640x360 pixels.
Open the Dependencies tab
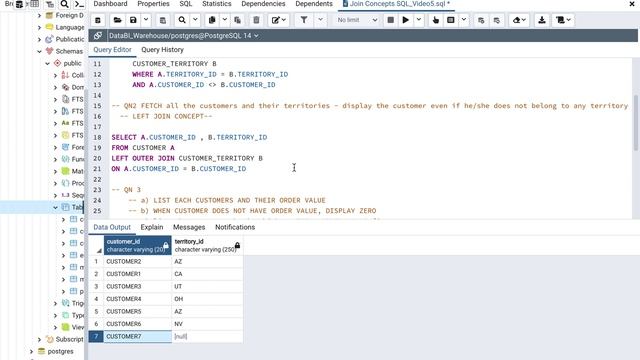tap(263, 4)
